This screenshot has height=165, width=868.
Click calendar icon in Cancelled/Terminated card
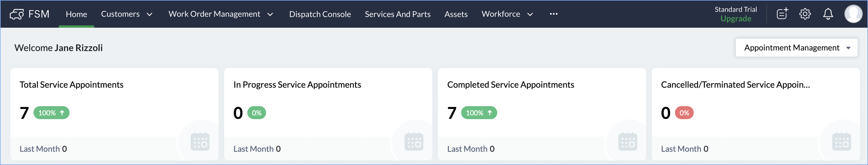(841, 141)
